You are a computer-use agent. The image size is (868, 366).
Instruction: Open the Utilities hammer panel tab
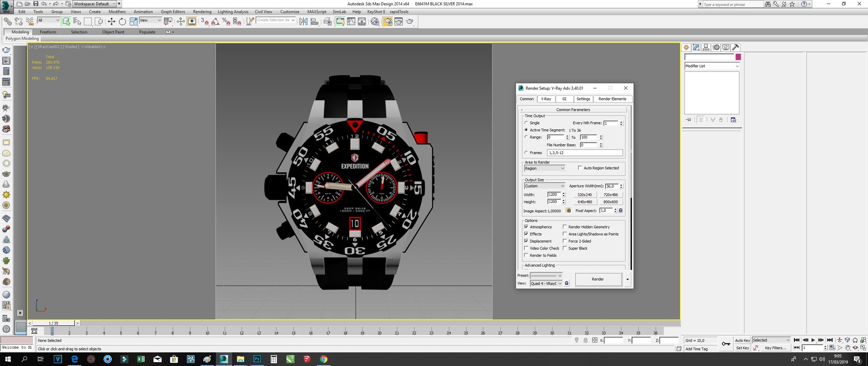736,47
